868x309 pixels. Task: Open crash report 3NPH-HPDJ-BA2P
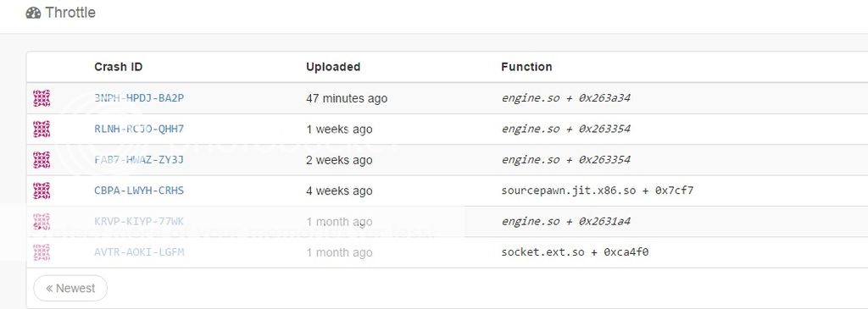click(139, 98)
